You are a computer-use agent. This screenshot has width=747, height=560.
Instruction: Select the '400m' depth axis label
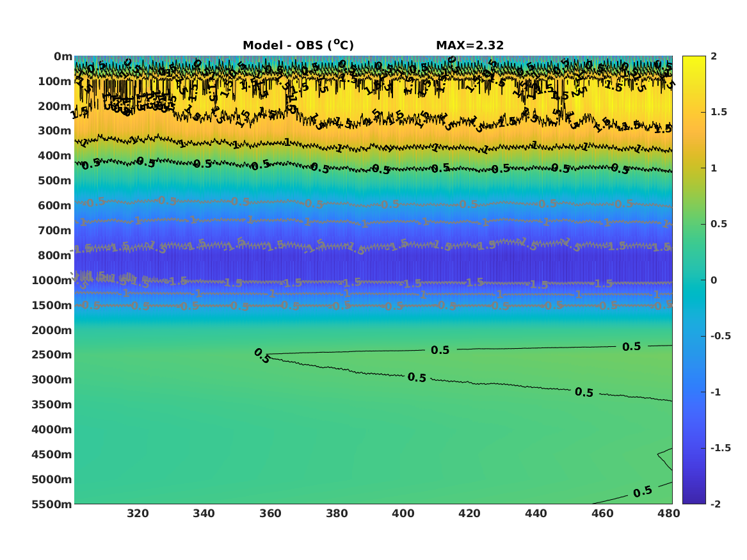(x=55, y=156)
